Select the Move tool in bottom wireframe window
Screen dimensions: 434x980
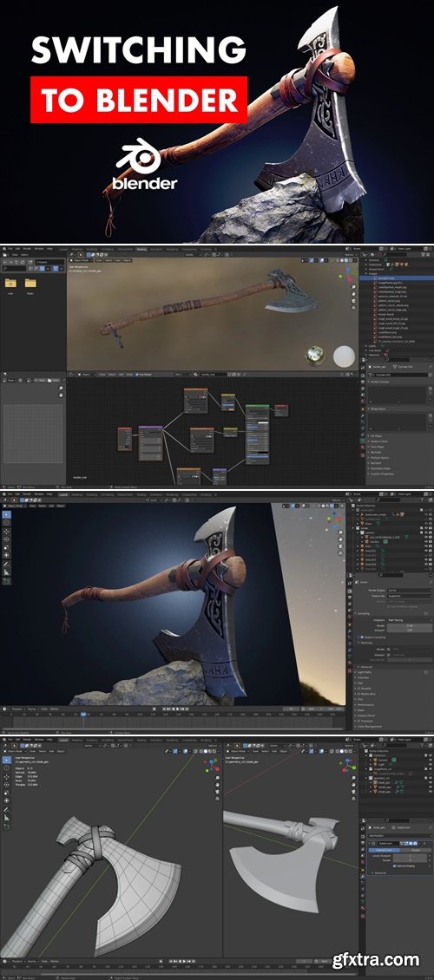[6, 775]
